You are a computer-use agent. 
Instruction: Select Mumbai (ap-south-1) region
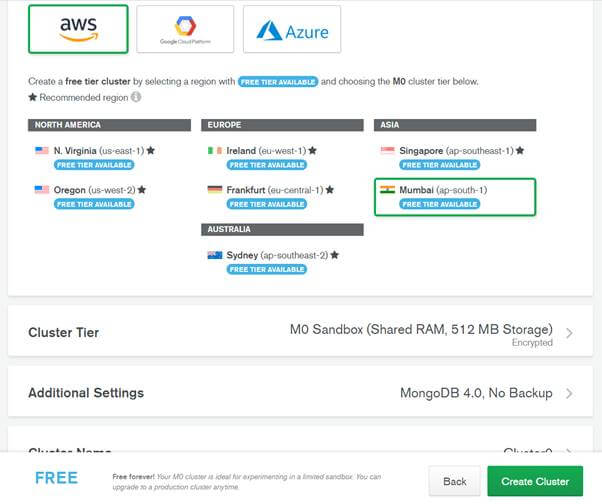[x=455, y=197]
